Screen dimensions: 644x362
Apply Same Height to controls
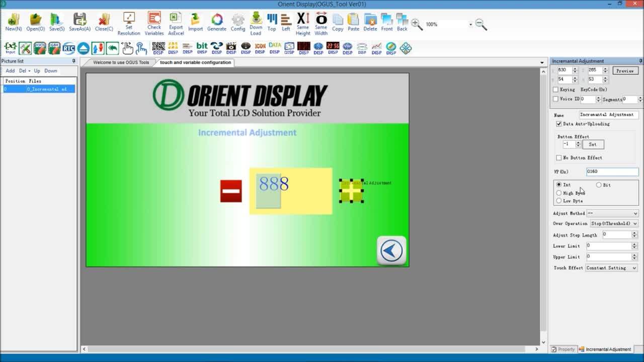(x=303, y=24)
